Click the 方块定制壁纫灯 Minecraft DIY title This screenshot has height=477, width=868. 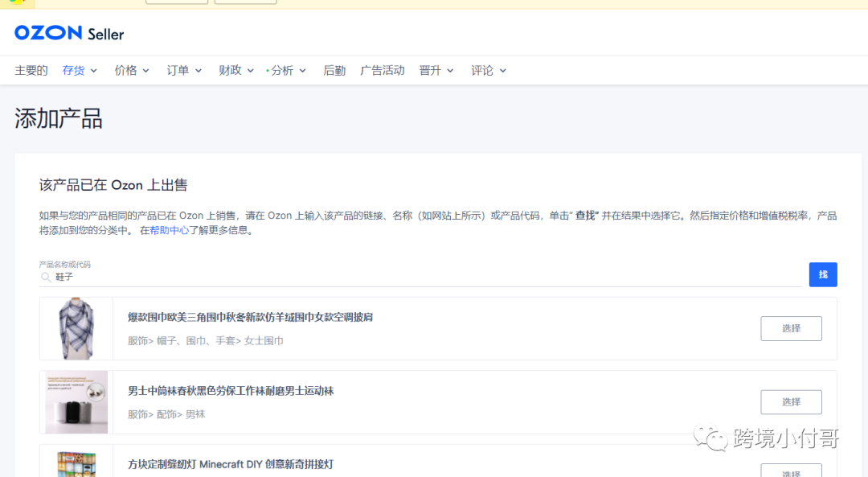(x=231, y=464)
